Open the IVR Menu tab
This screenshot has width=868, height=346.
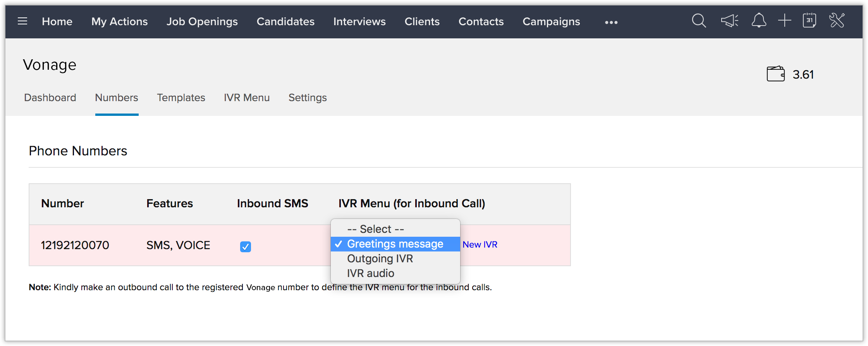click(247, 98)
